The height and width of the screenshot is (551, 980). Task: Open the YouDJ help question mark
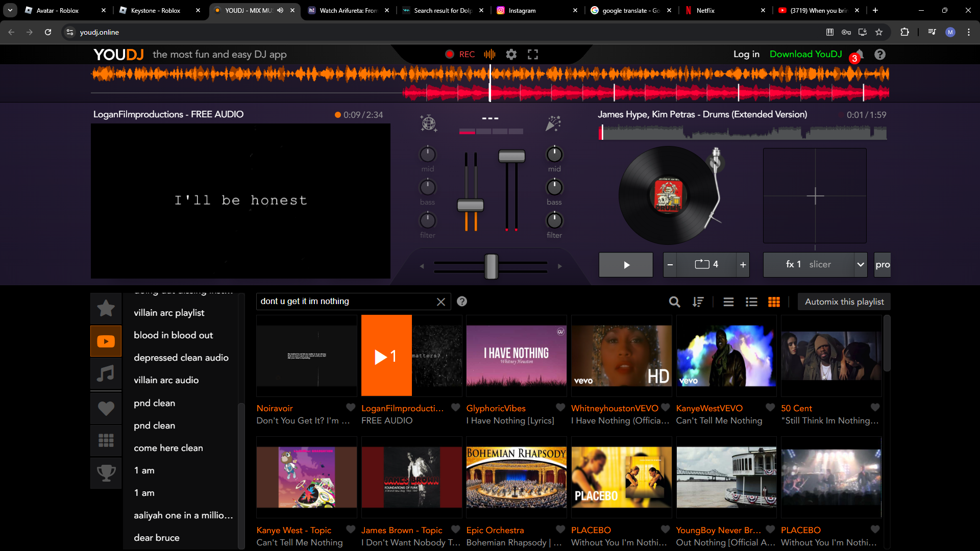tap(880, 55)
